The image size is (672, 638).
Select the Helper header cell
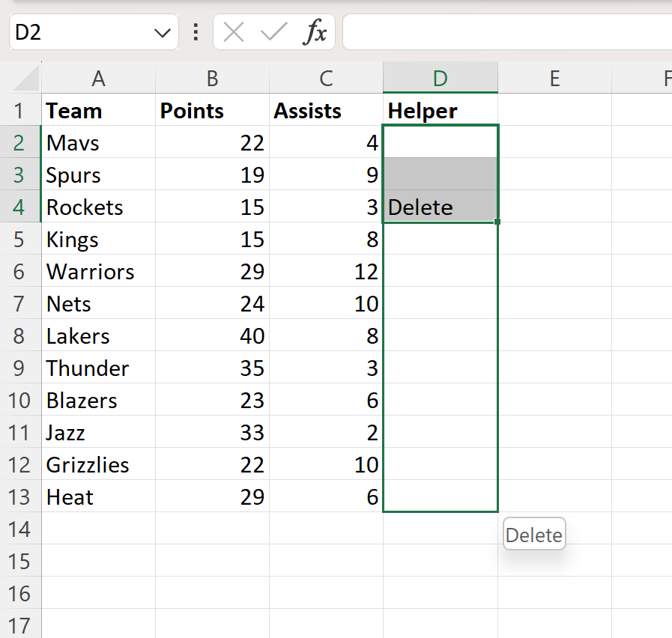(x=440, y=111)
